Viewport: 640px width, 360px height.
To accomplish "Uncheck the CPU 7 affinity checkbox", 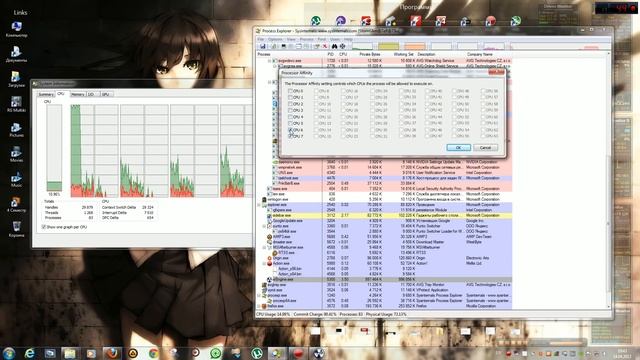I will click(x=290, y=136).
